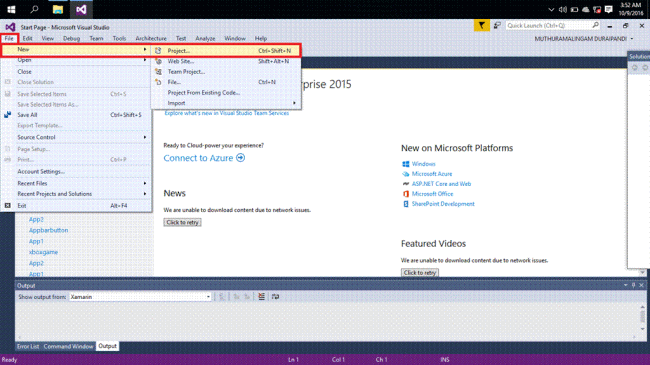650x365 pixels.
Task: Open the Microsoft Office link
Action: click(432, 194)
